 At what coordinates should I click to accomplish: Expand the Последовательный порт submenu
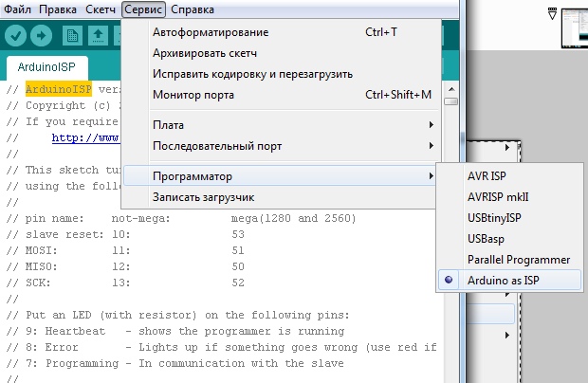[282, 146]
